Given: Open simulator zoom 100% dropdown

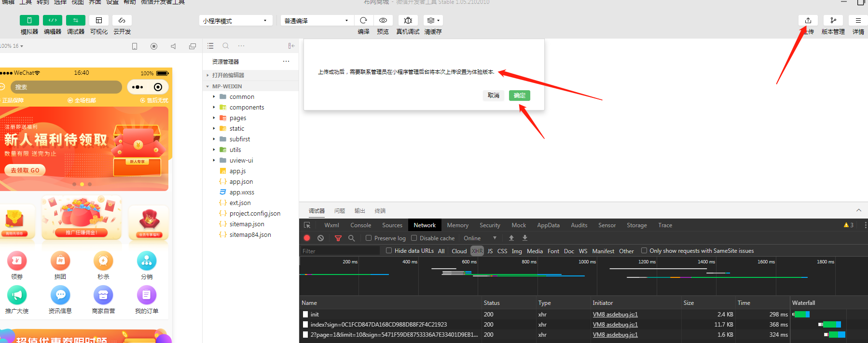Looking at the screenshot, I should 12,46.
